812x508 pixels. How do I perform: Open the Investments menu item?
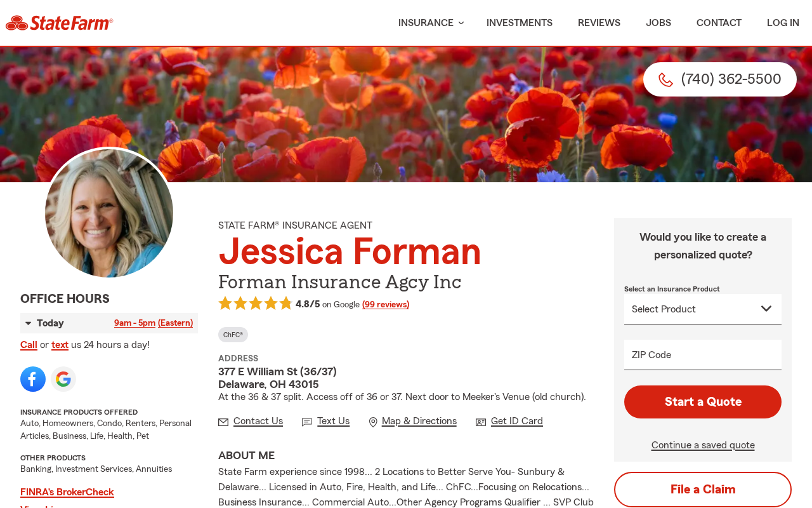point(520,23)
